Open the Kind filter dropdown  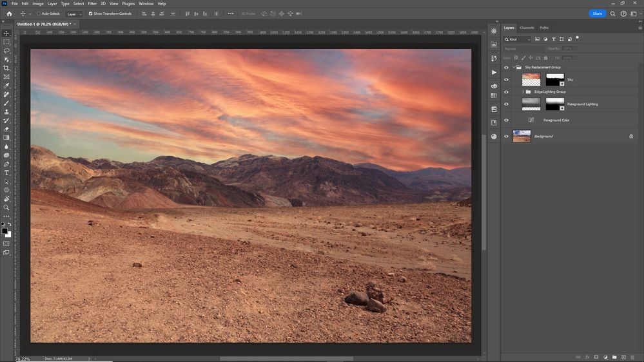[518, 39]
